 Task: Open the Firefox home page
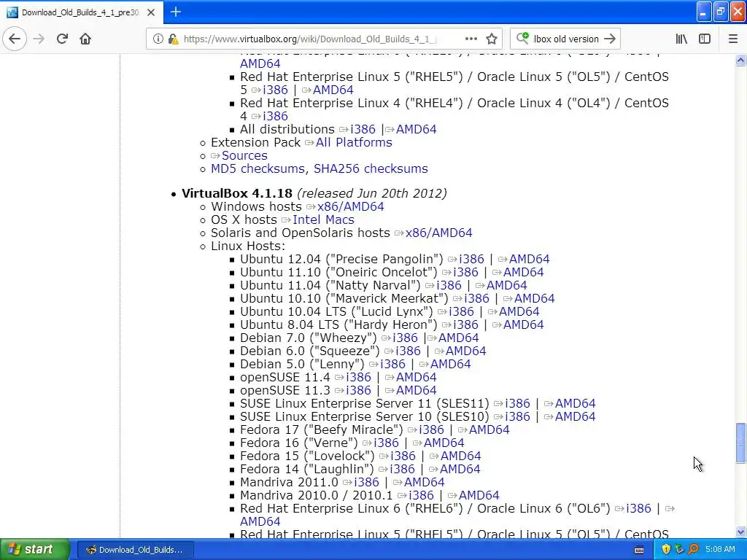click(x=85, y=39)
